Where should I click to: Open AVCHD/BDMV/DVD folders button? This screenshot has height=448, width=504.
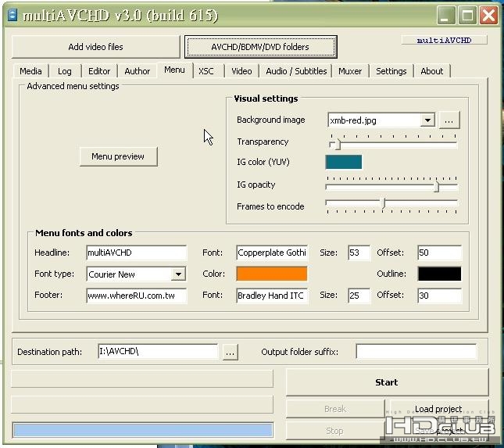tap(260, 47)
